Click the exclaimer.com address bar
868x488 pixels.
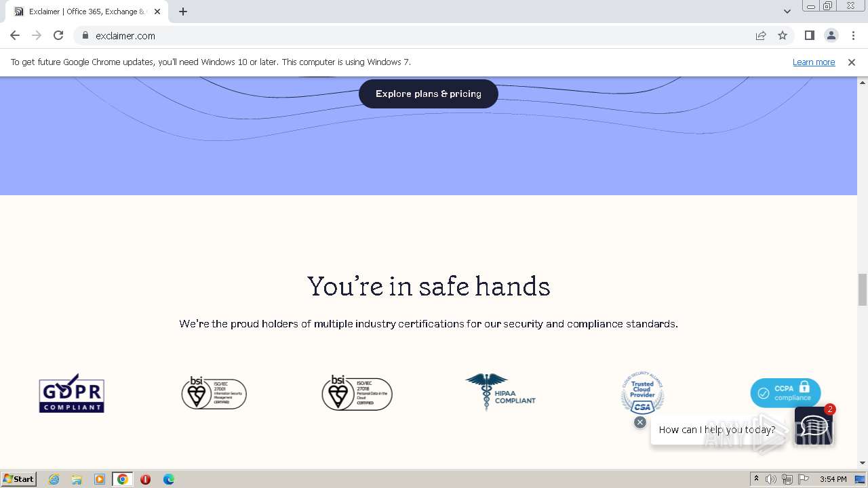[434, 35]
